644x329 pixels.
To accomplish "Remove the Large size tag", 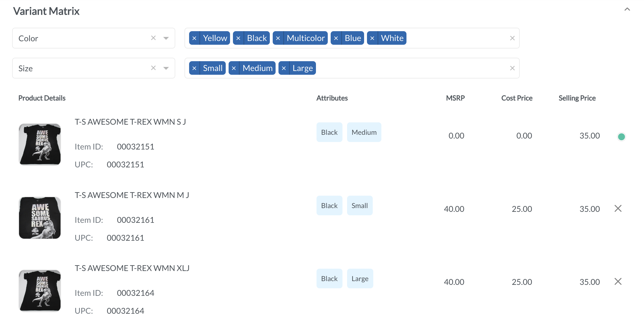I will (x=284, y=68).
